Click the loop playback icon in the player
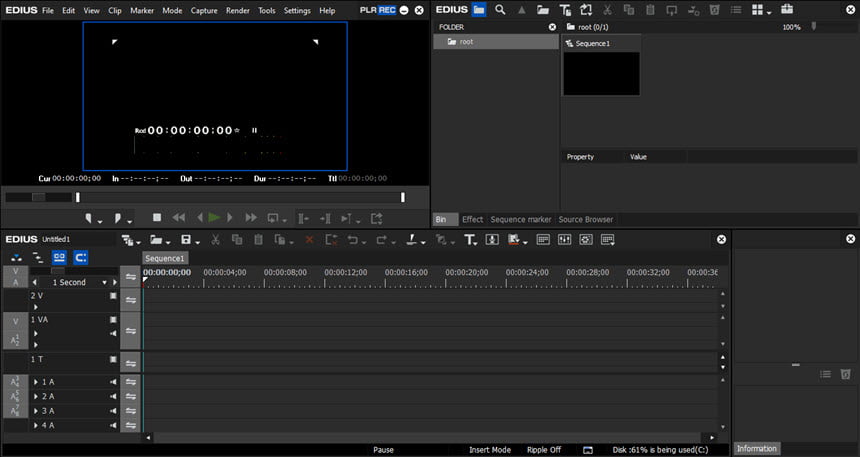This screenshot has height=457, width=860. [273, 218]
